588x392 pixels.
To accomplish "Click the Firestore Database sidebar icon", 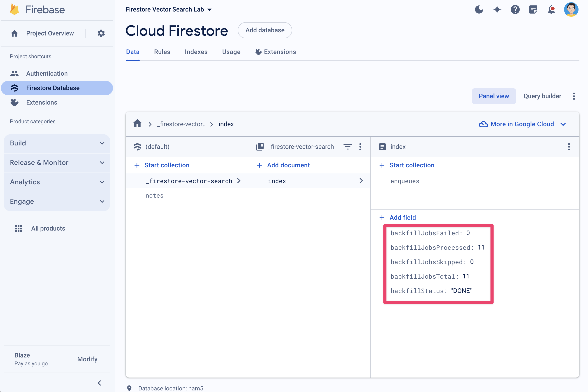I will pos(15,88).
